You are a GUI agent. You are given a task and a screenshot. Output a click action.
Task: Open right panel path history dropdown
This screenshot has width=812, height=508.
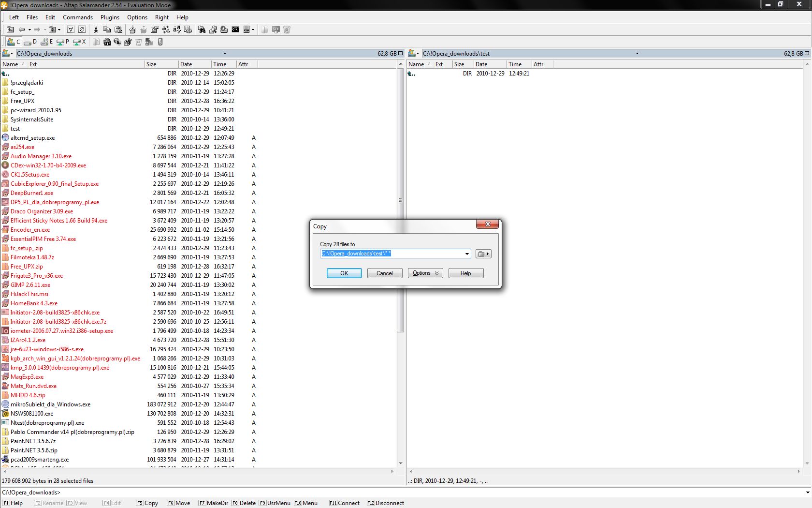tap(637, 53)
